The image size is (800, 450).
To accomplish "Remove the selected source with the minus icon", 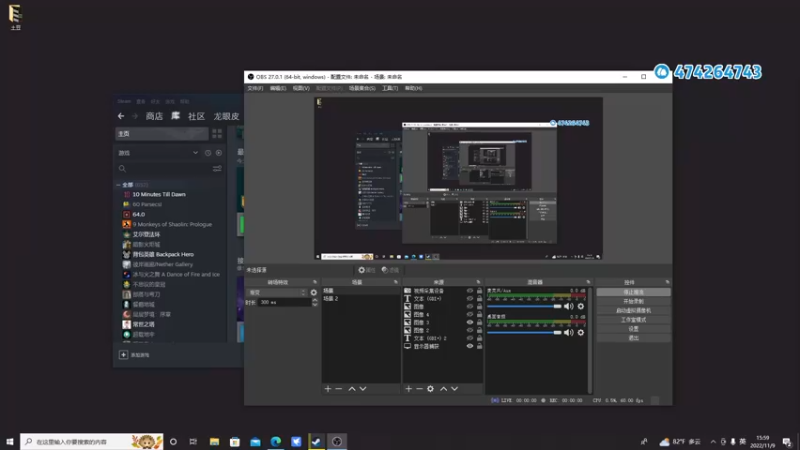I will click(x=419, y=389).
